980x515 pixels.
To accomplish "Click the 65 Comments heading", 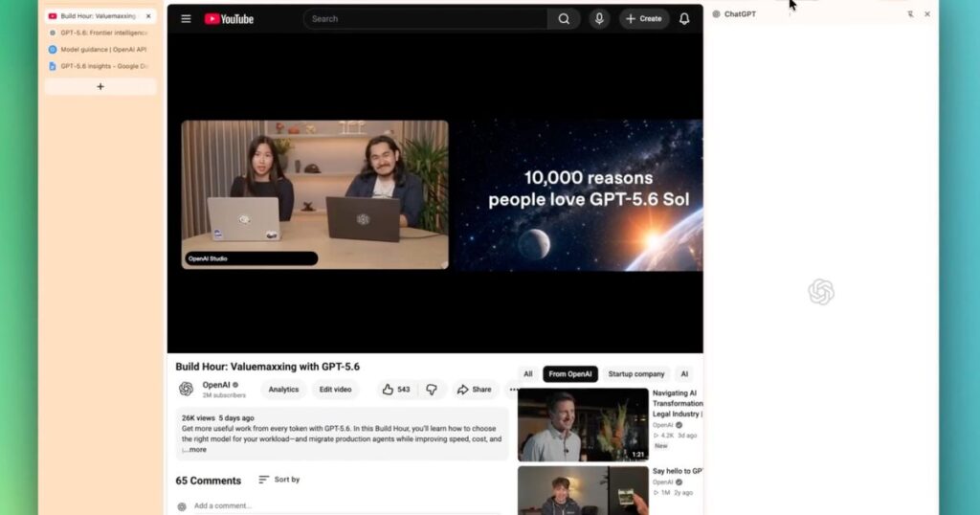I will [x=208, y=481].
